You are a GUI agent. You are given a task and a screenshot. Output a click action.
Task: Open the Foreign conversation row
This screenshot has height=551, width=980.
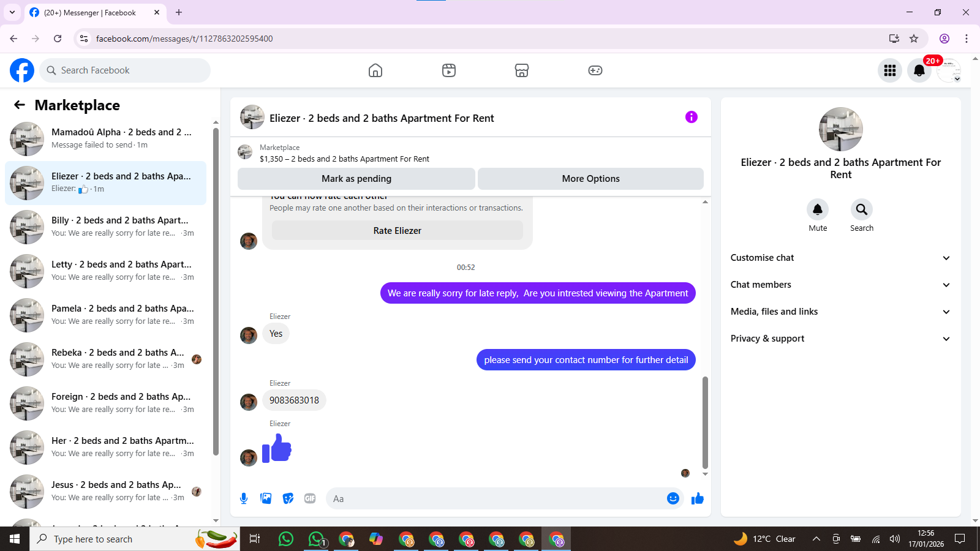[105, 403]
